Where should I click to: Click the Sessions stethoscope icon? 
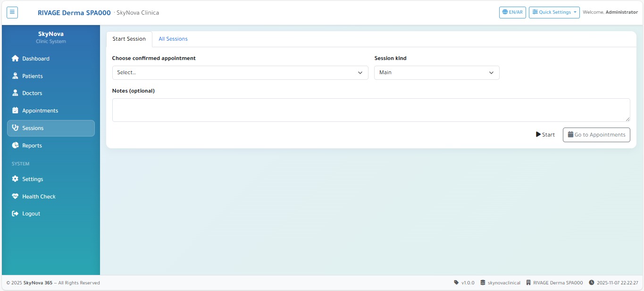point(15,128)
